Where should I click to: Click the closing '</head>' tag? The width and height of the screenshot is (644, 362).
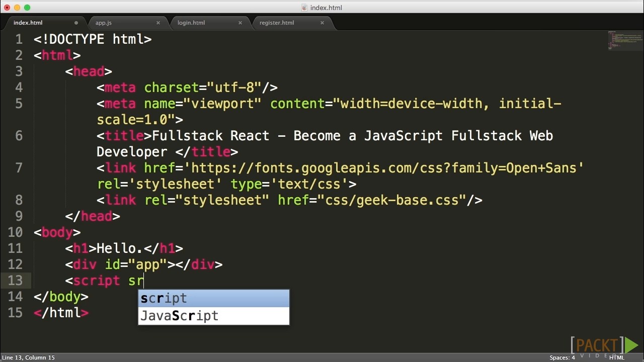coord(93,216)
